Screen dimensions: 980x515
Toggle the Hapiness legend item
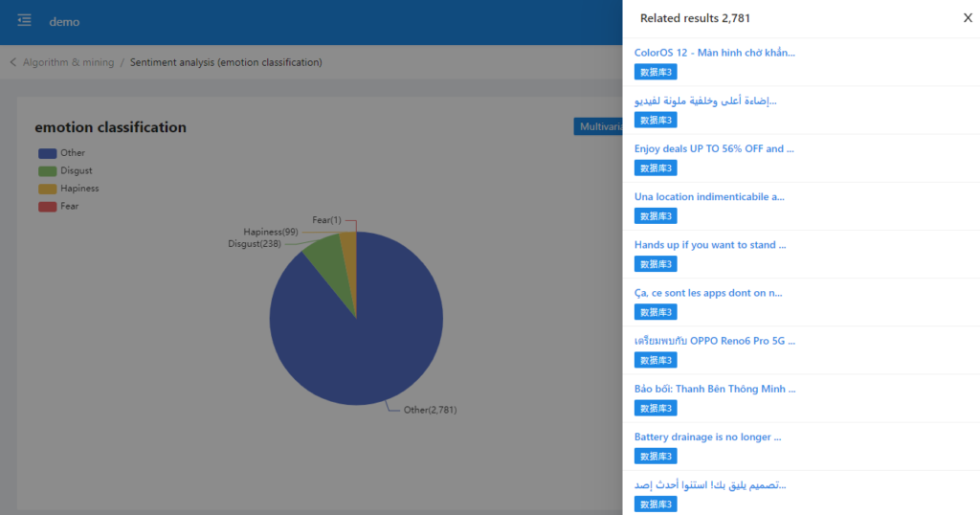click(x=68, y=189)
